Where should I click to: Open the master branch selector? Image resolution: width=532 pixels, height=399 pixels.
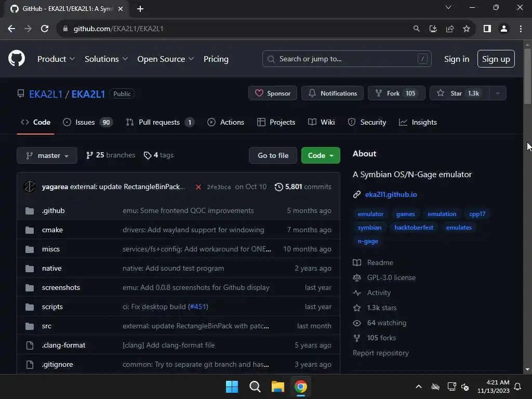(x=47, y=155)
